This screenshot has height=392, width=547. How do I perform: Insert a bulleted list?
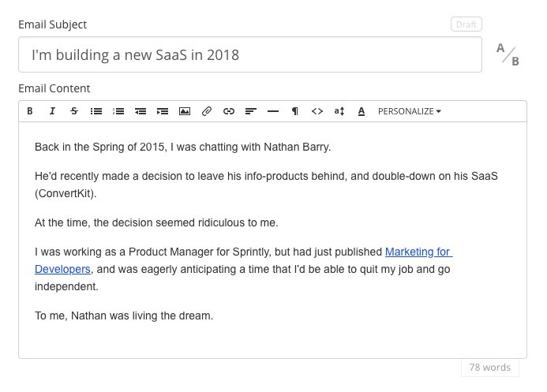[96, 111]
